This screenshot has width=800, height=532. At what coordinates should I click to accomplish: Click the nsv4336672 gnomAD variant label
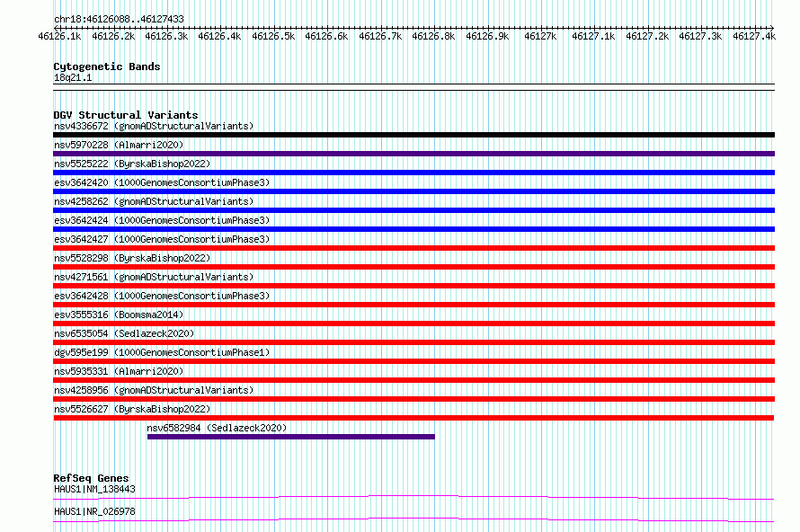point(154,126)
